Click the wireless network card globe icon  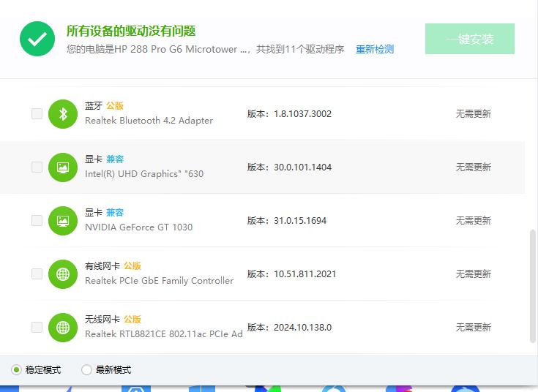coord(63,327)
